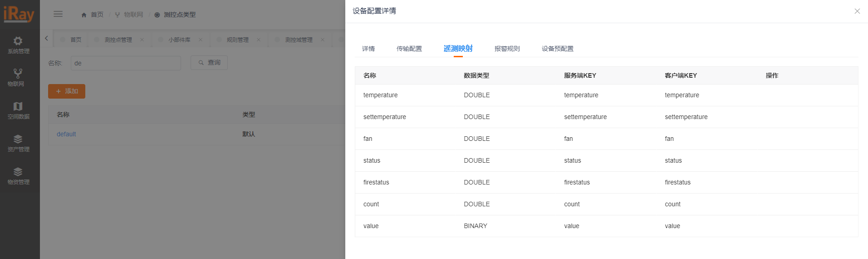Click the 数据类型 column header
The height and width of the screenshot is (259, 868).
click(476, 75)
